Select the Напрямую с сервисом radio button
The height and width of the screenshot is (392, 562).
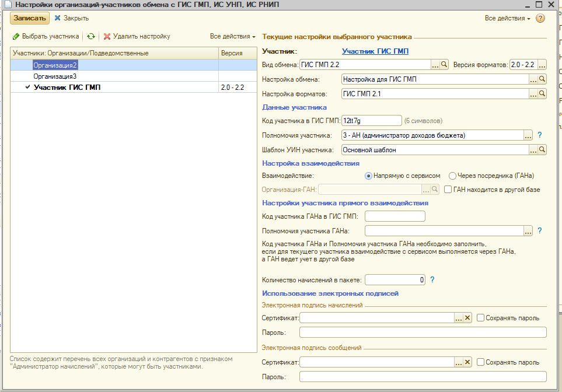pos(368,176)
